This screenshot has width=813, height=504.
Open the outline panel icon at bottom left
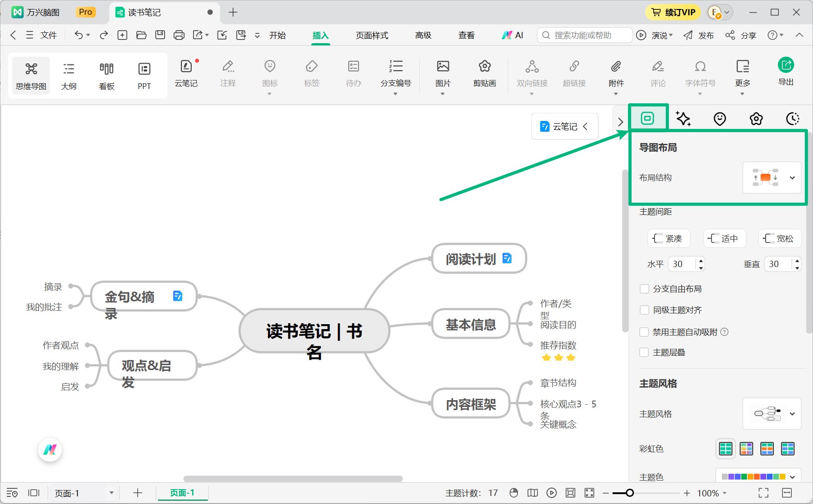coord(12,493)
